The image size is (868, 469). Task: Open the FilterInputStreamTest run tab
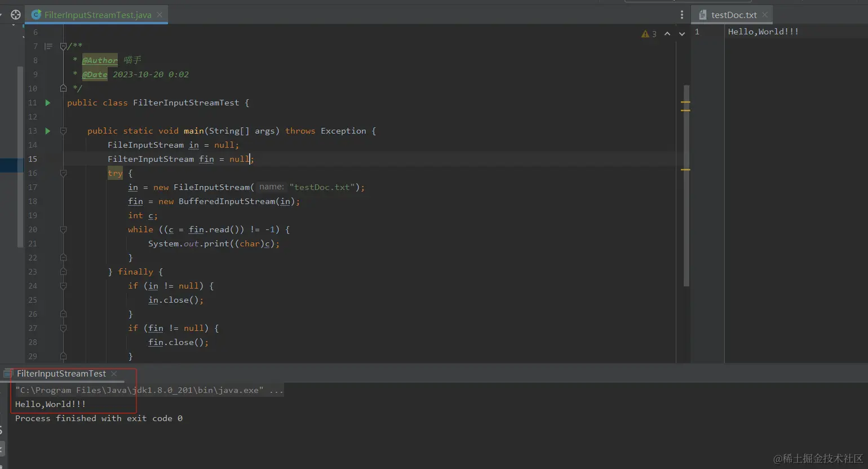(x=61, y=374)
